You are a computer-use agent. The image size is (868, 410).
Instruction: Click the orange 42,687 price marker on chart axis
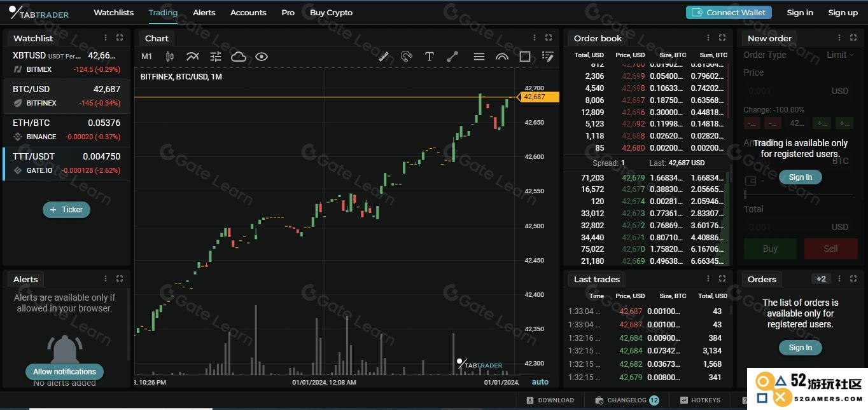click(538, 97)
